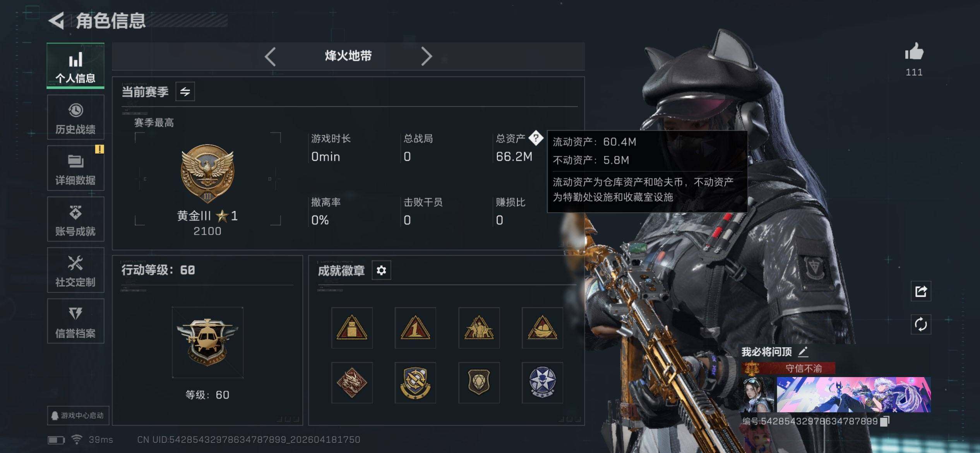Click the helicopter level 60 emblem
The width and height of the screenshot is (980, 453).
[x=207, y=343]
